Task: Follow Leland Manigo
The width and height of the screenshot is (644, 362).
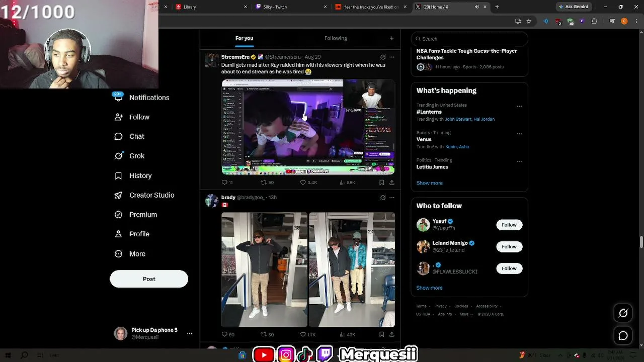Action: point(509,246)
